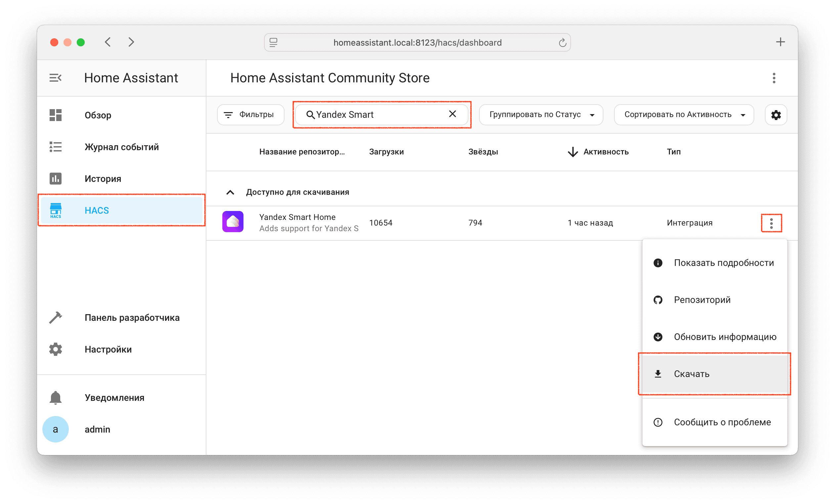Open the Notifications bell in the sidebar
Viewport: 835px width, 504px height.
tap(56, 397)
